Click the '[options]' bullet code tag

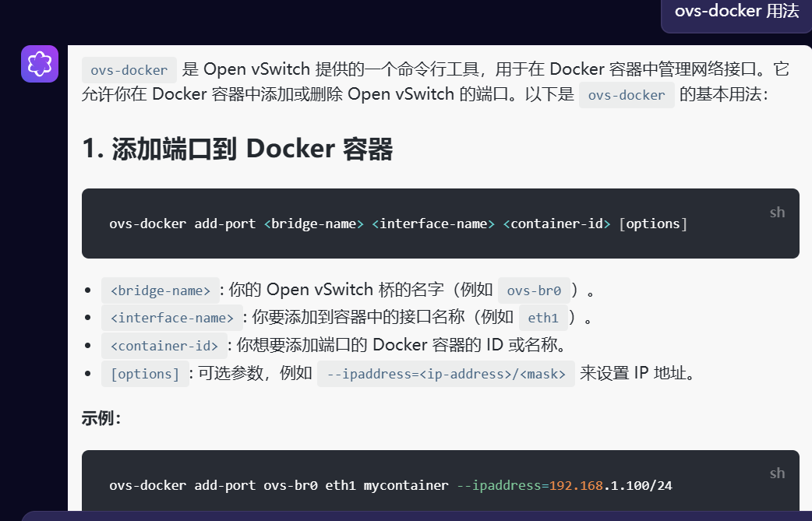point(145,374)
